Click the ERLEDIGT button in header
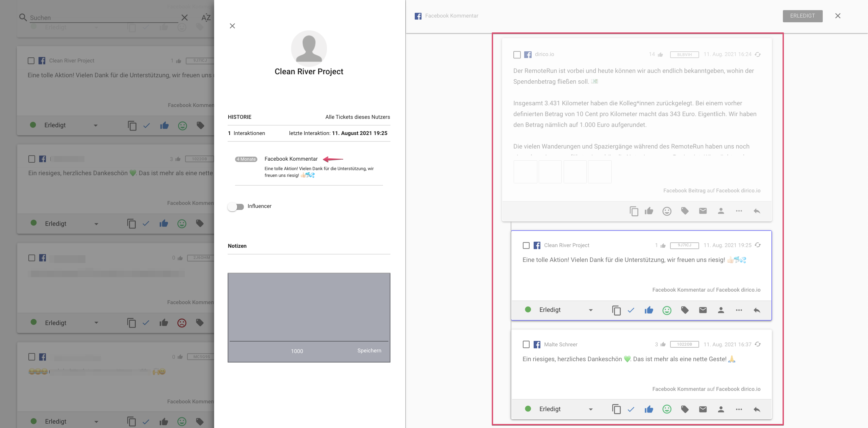 pos(802,16)
